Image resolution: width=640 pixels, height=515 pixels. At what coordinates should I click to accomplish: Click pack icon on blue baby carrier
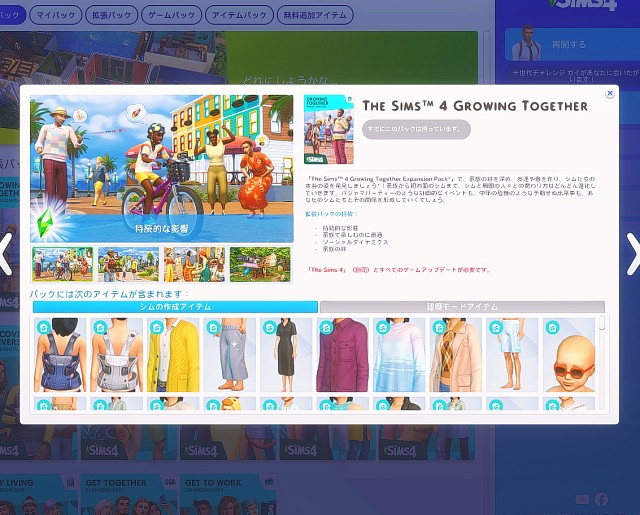tap(44, 327)
